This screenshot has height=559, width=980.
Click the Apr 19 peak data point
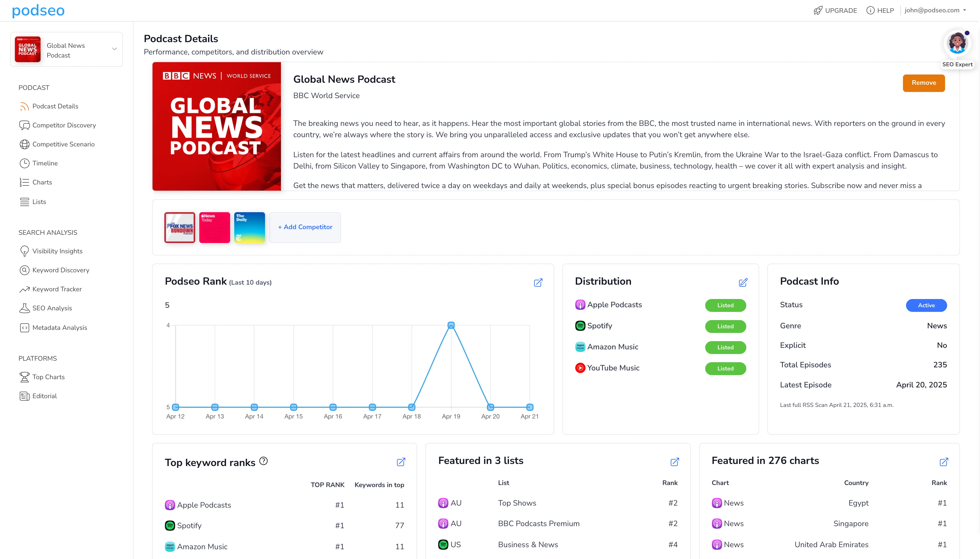click(x=451, y=325)
